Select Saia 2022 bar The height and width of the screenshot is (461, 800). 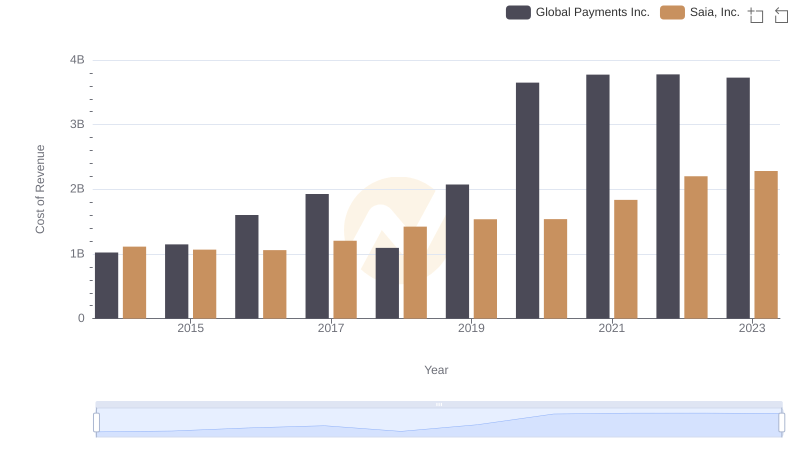pos(696,247)
